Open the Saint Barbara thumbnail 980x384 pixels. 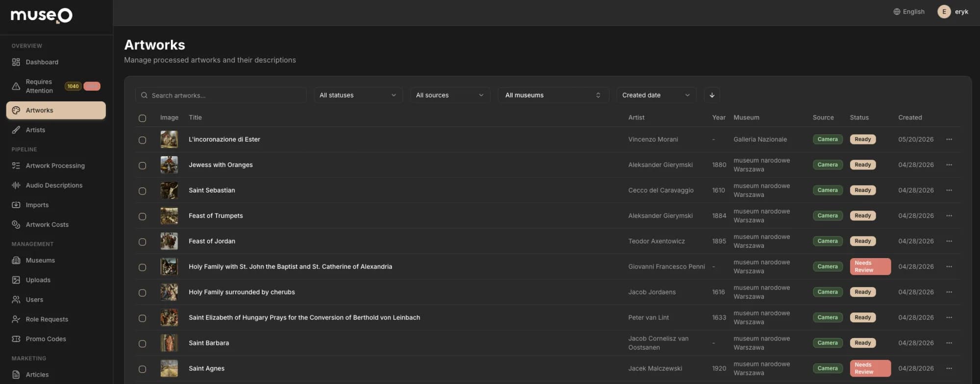pos(169,343)
